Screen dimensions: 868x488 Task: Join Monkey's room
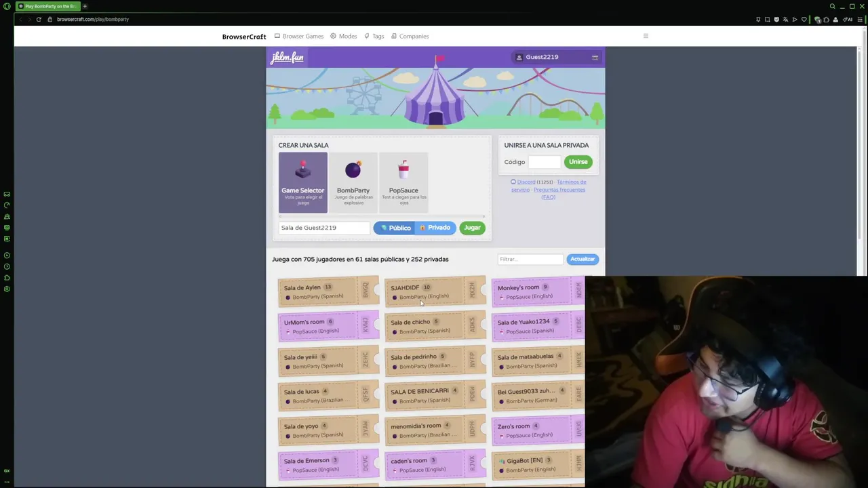pos(538,291)
